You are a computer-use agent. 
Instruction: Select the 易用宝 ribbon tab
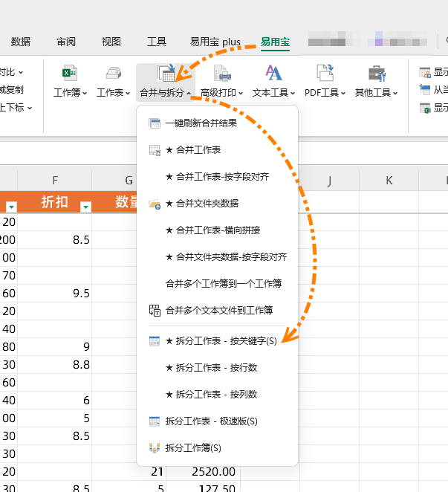coord(275,42)
